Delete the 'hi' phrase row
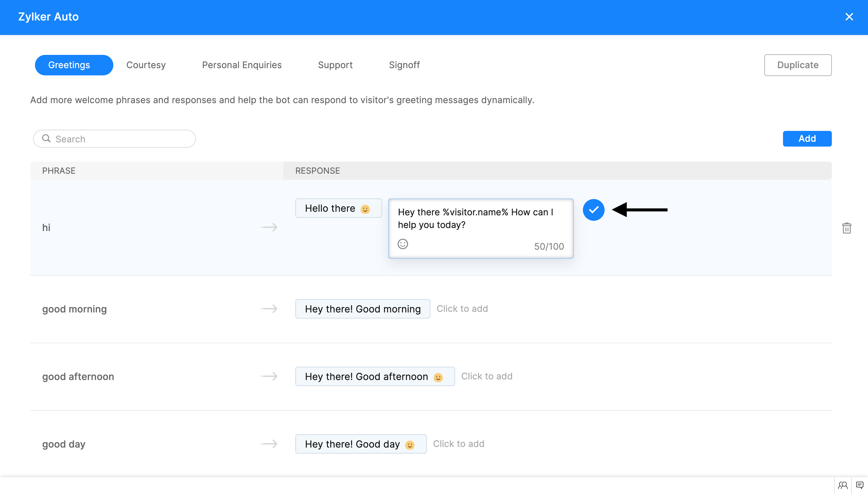The width and height of the screenshot is (868, 494). pos(847,228)
